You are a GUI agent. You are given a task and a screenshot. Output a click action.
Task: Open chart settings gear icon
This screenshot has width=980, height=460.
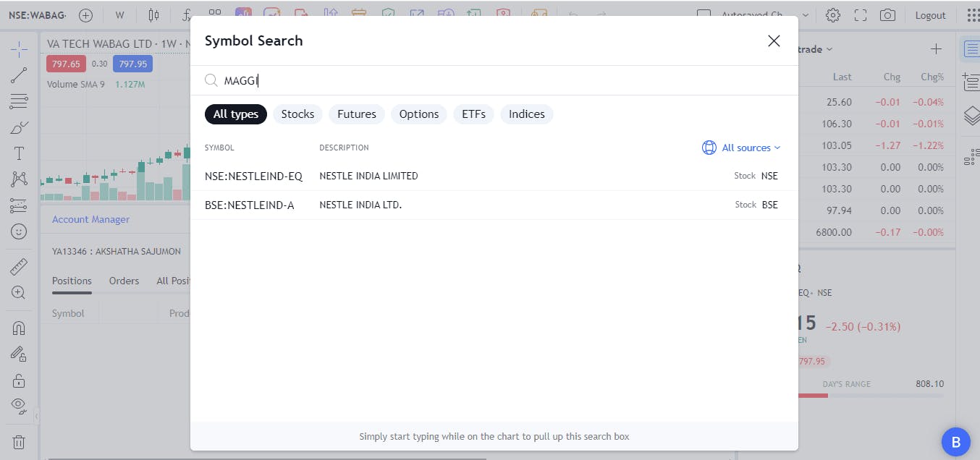[x=833, y=15]
